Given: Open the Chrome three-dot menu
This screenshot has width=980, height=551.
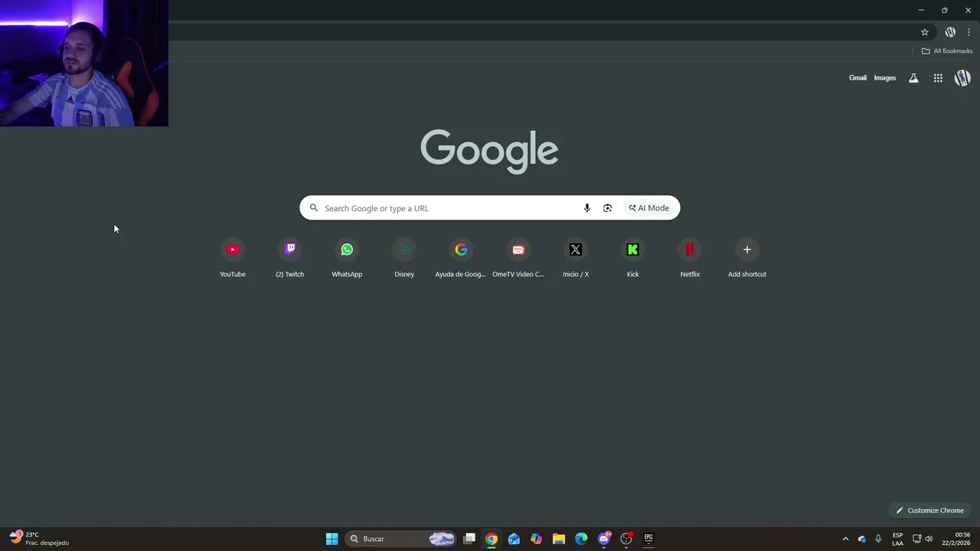Looking at the screenshot, I should click(x=969, y=32).
